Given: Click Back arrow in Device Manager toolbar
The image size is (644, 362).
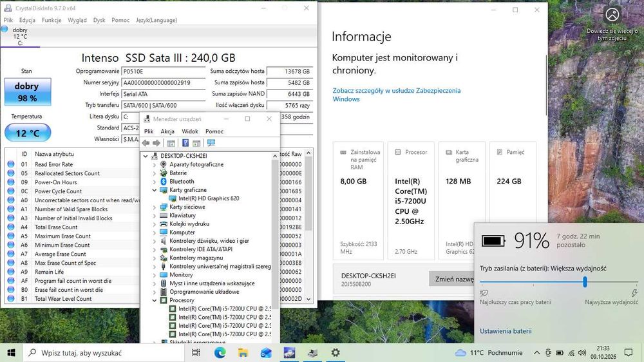Looking at the screenshot, I should click(146, 143).
